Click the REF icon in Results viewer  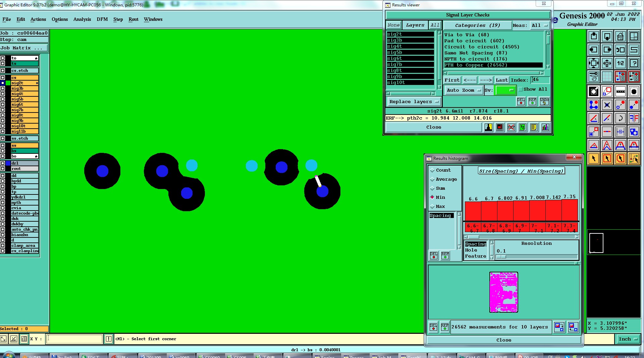click(x=532, y=101)
